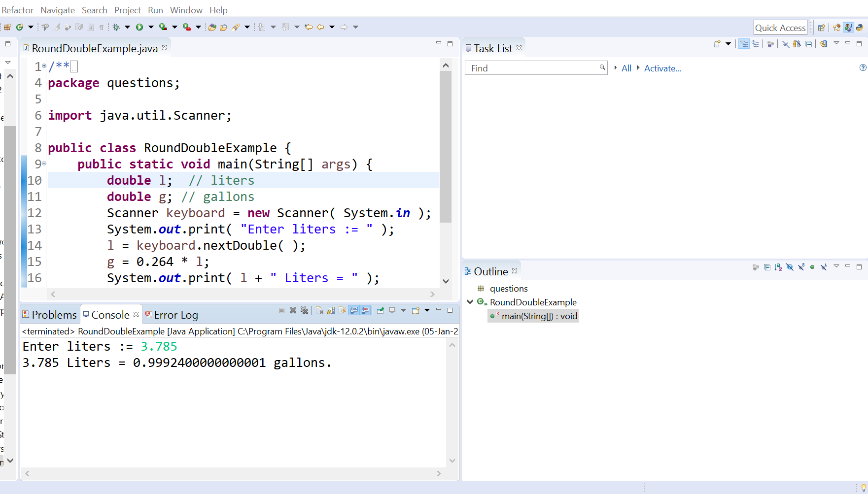The image size is (868, 494).
Task: Click the Remove All Terminated Launches icon
Action: [304, 310]
